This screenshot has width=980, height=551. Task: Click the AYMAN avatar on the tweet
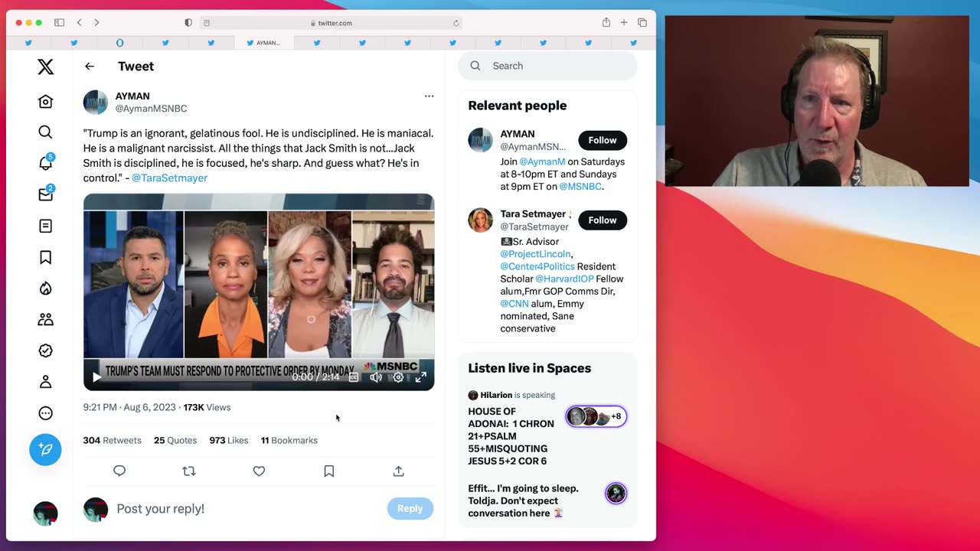pyautogui.click(x=96, y=102)
